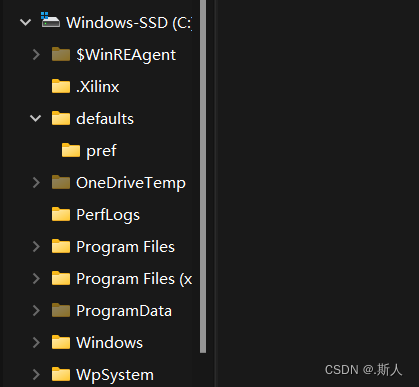Click the OneDriveTemp folder icon
419x387 pixels.
coord(61,182)
